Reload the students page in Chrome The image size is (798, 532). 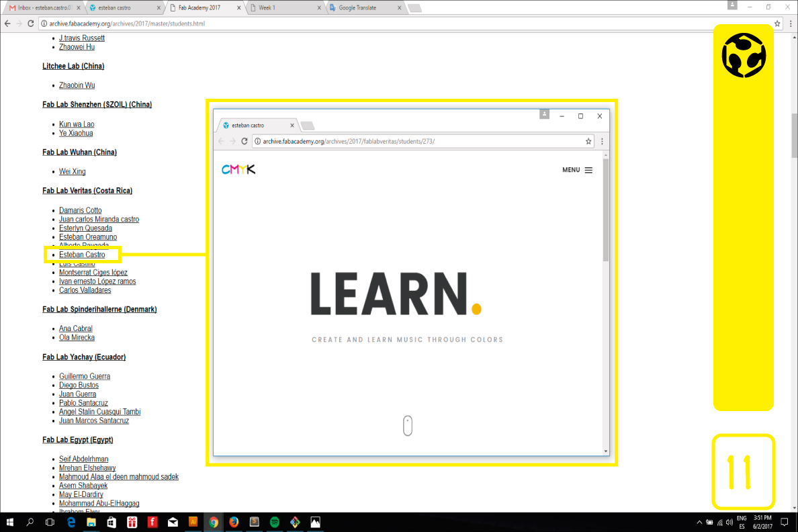tap(30, 24)
